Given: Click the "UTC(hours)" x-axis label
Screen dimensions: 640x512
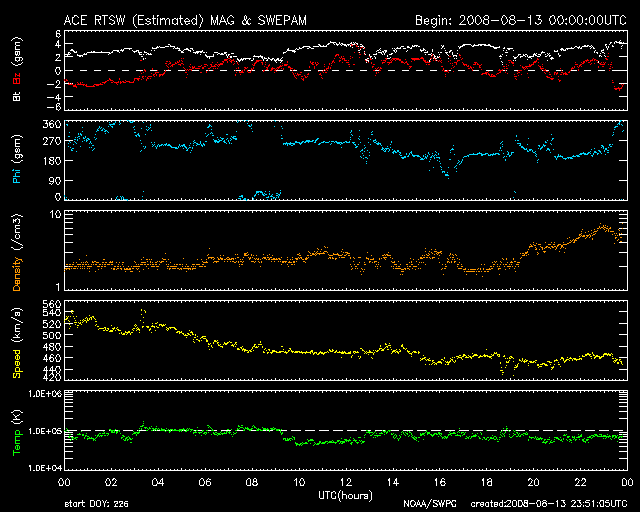Looking at the screenshot, I should (345, 496).
